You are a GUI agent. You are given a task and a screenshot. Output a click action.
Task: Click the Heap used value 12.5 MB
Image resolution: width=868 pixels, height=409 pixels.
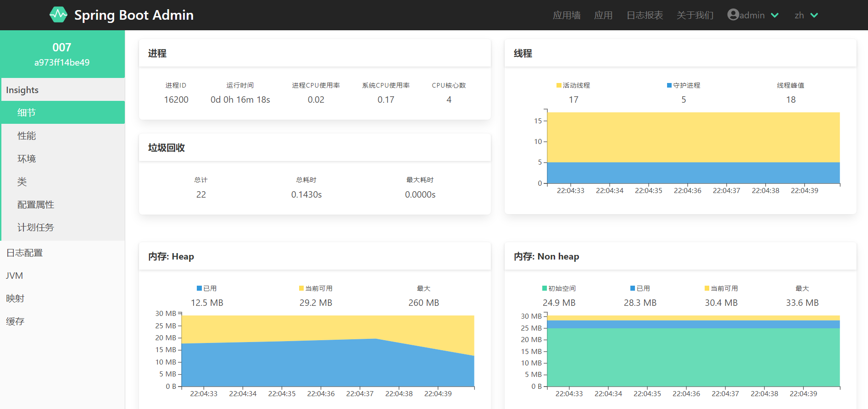pos(207,303)
